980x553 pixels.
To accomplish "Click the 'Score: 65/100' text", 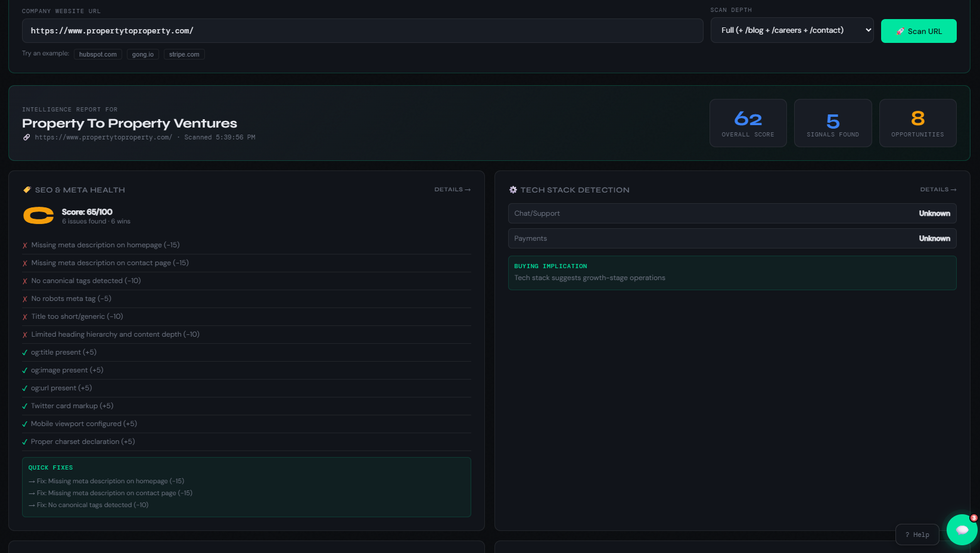I will pos(87,212).
